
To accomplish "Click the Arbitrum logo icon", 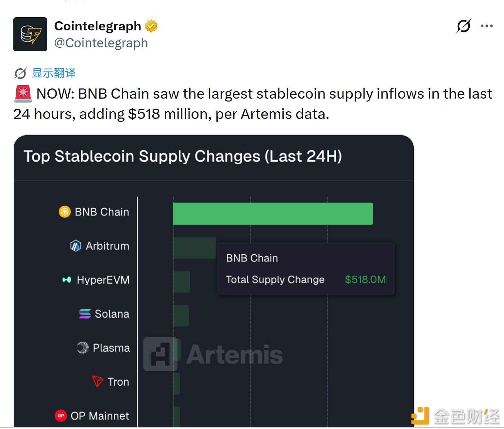I will [76, 246].
